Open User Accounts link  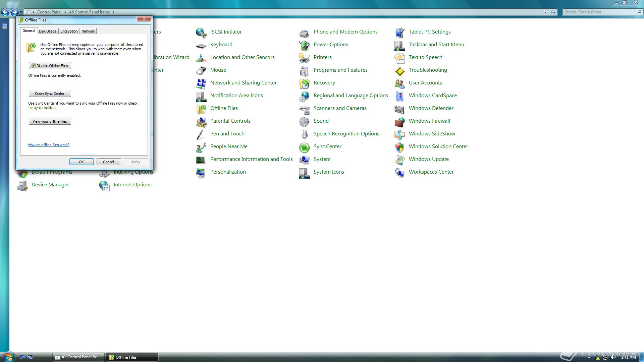(425, 83)
